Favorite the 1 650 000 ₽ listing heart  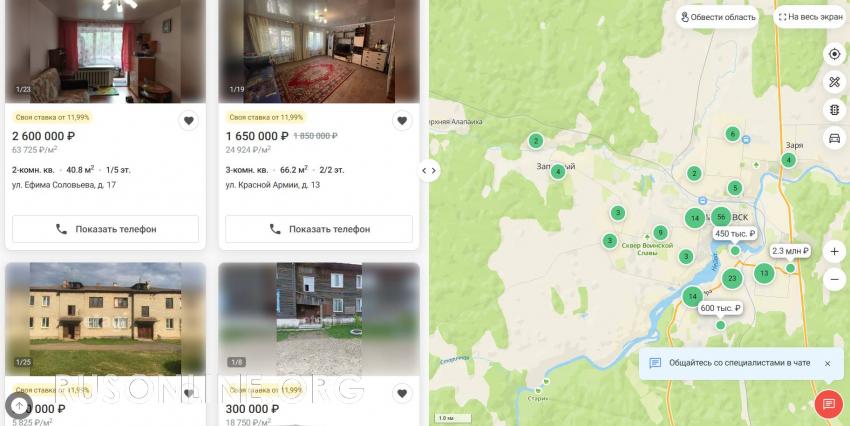pos(402,121)
